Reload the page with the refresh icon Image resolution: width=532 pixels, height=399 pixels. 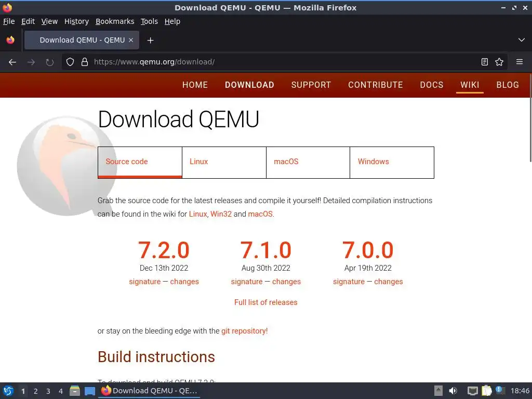click(50, 62)
